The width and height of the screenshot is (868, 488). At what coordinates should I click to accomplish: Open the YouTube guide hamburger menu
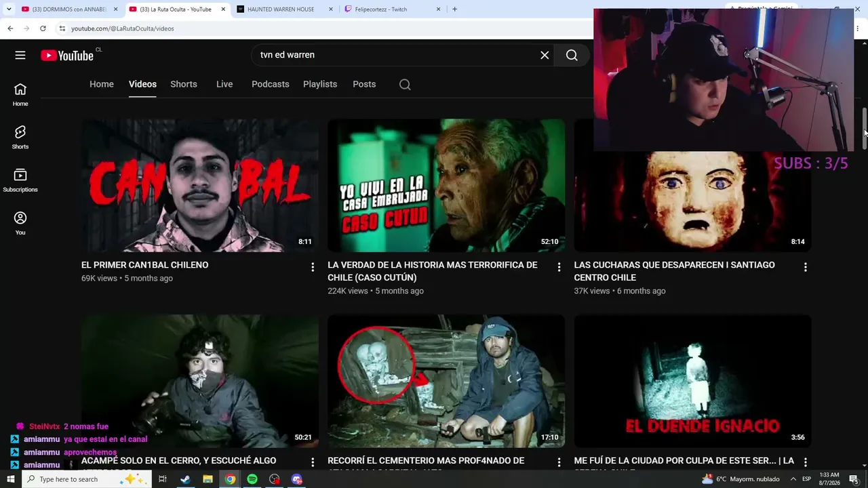[20, 55]
